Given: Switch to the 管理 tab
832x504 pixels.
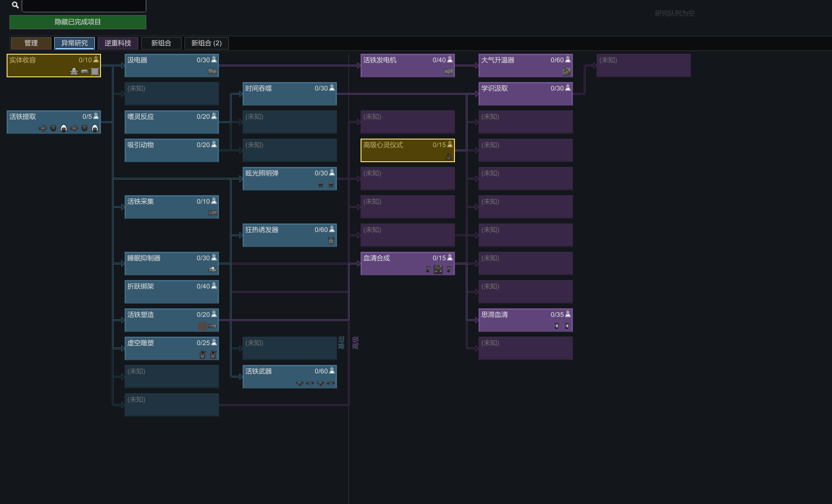Looking at the screenshot, I should point(31,43).
